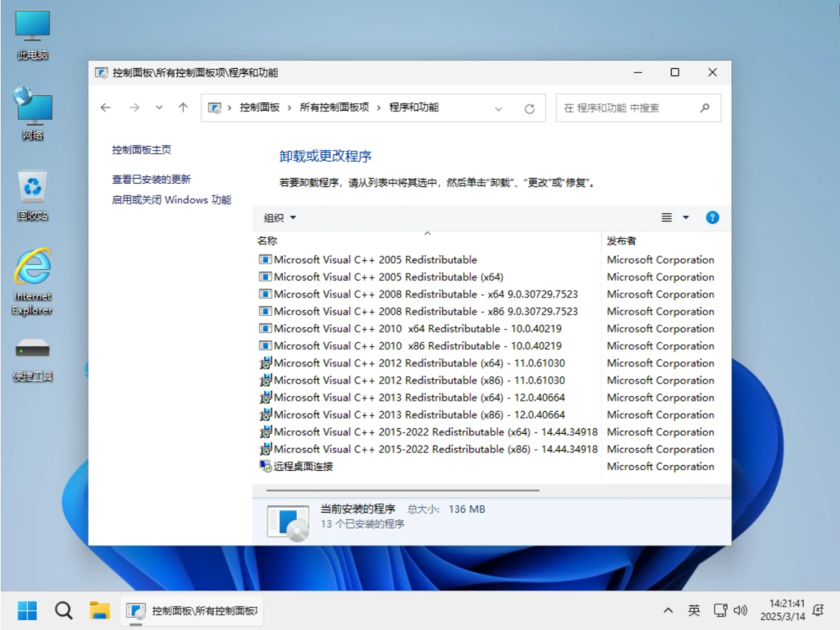Click the search magnifier in the search box

[x=705, y=107]
